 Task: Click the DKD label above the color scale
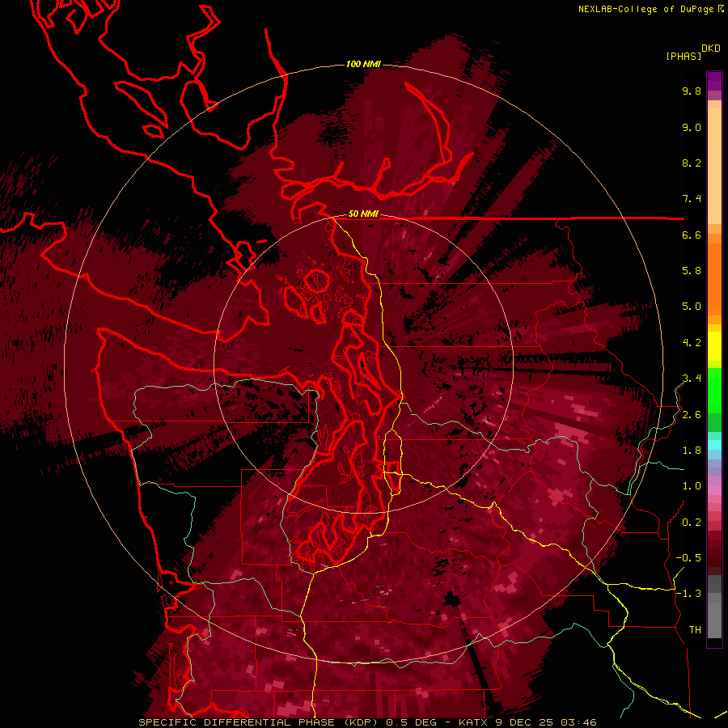(710, 49)
